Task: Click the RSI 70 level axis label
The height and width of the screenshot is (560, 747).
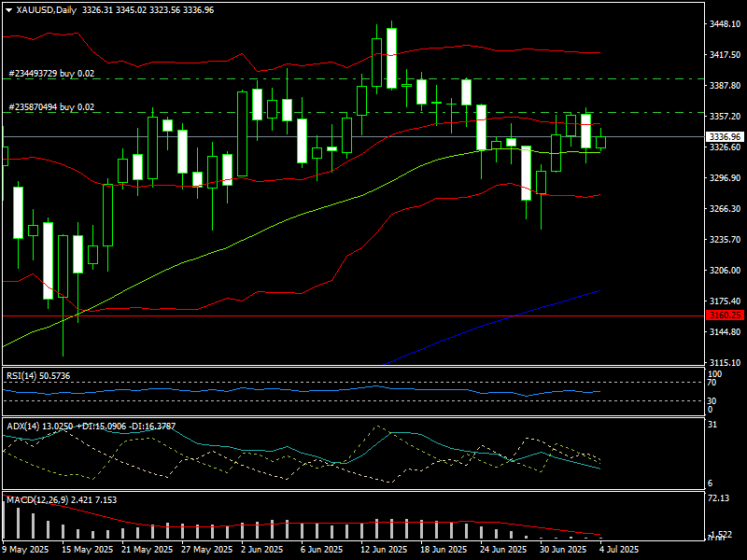Action: 712,383
